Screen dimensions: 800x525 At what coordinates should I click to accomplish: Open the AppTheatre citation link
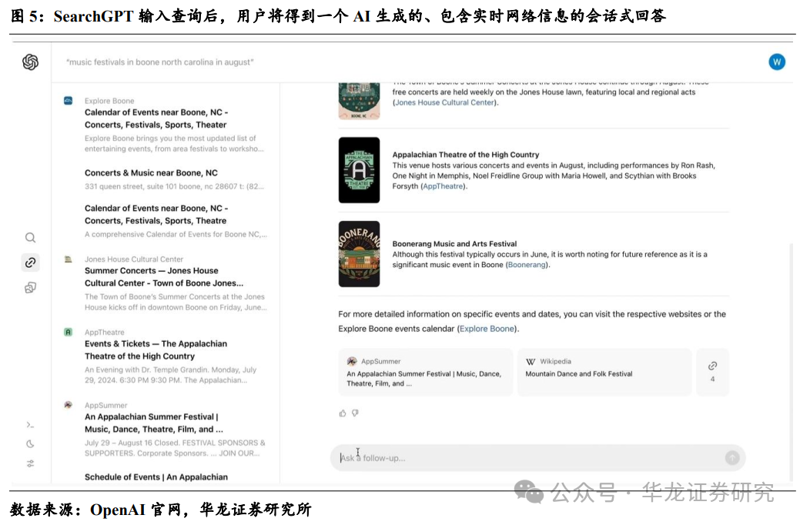point(443,186)
